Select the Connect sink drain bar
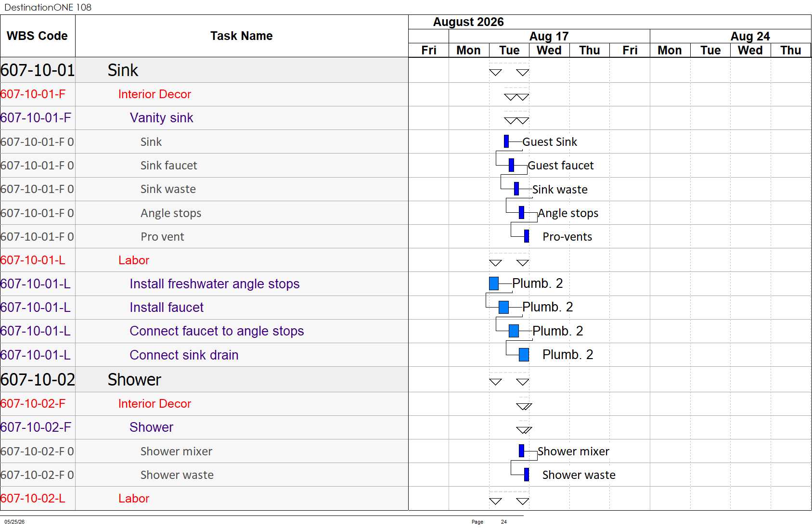Image resolution: width=812 pixels, height=528 pixels. click(x=524, y=355)
